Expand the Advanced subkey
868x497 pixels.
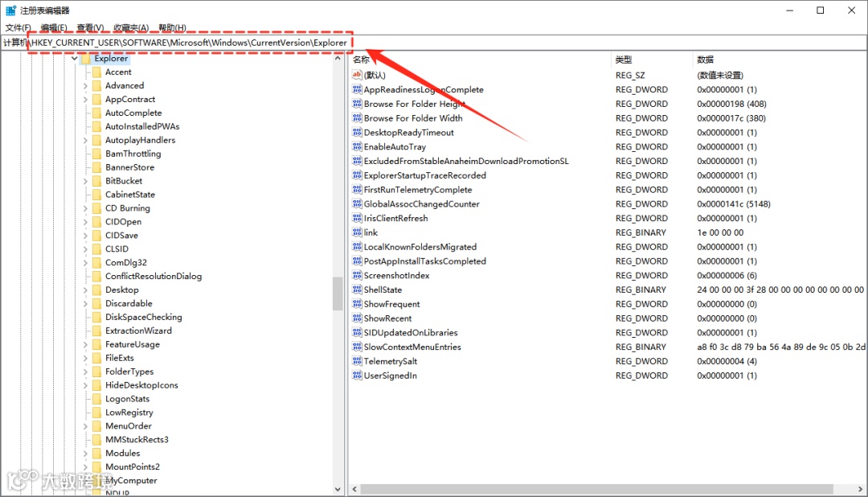[x=85, y=86]
